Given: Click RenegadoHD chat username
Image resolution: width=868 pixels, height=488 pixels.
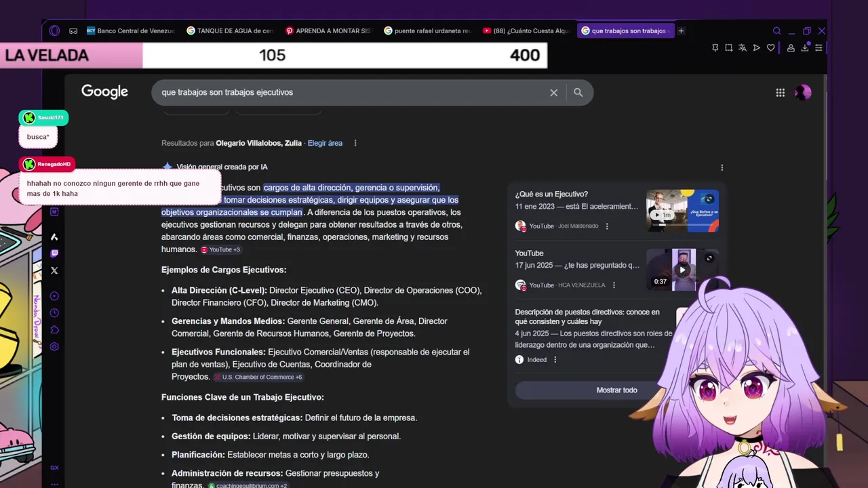Looking at the screenshot, I should (x=54, y=164).
